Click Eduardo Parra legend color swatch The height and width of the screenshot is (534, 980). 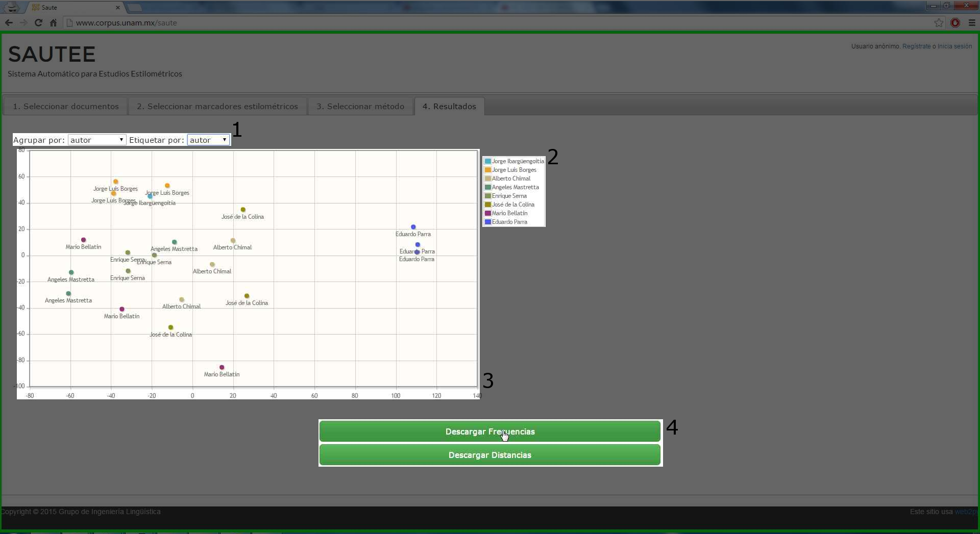pyautogui.click(x=487, y=222)
